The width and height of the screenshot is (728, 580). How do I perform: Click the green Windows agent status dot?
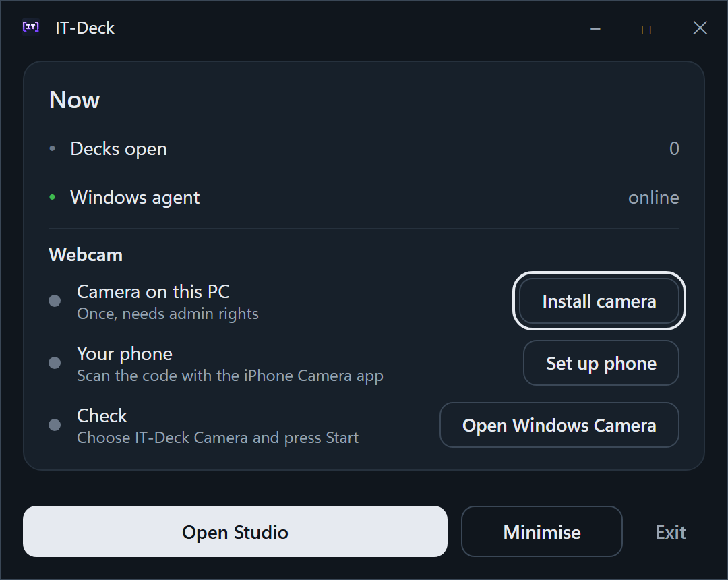tap(53, 198)
